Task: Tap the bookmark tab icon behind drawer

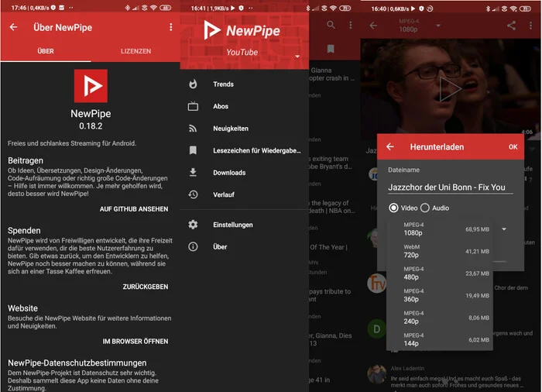Action: coord(331,49)
